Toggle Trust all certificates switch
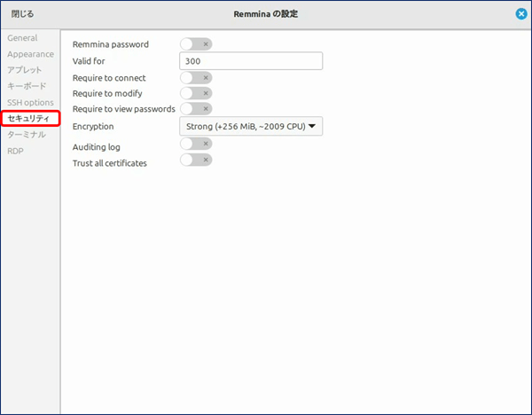Image resolution: width=532 pixels, height=415 pixels. click(x=196, y=160)
